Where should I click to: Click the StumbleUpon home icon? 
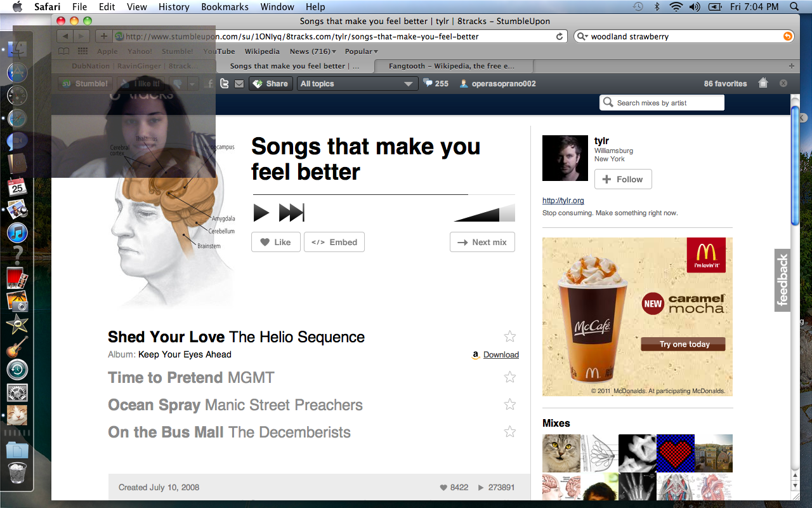(x=763, y=83)
